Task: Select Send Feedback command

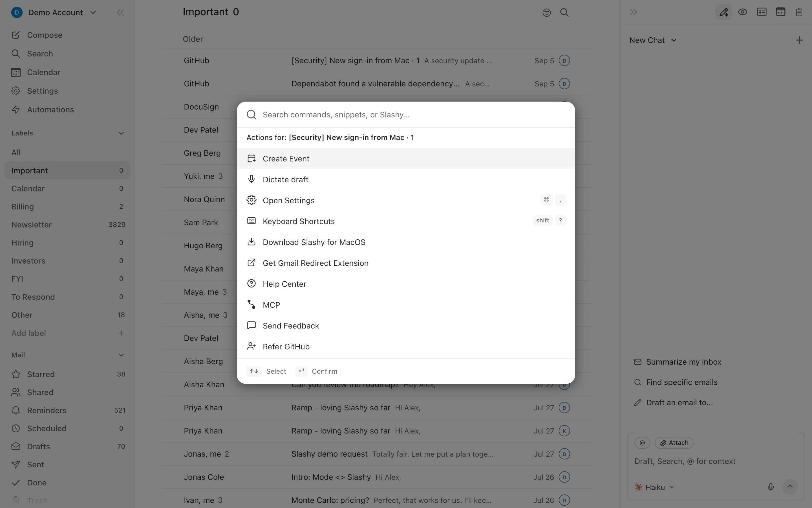Action: tap(406, 326)
